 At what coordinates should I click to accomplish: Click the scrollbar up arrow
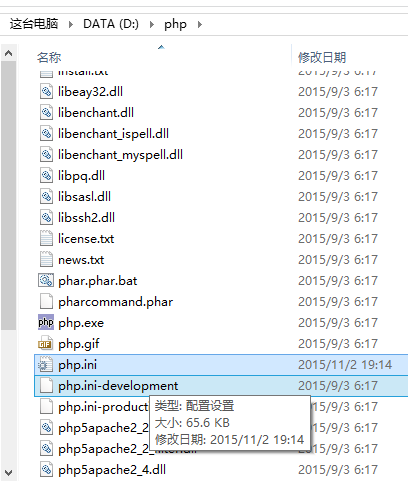coord(9,53)
